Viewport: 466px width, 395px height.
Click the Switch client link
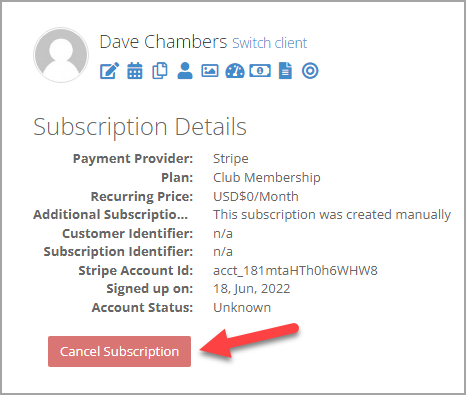coord(269,43)
